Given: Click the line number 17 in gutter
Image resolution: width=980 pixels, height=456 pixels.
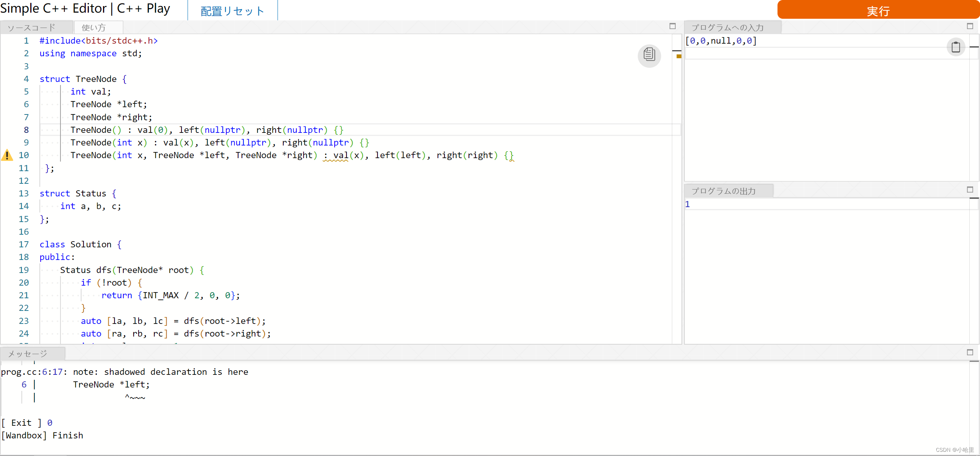Looking at the screenshot, I should pyautogui.click(x=24, y=244).
